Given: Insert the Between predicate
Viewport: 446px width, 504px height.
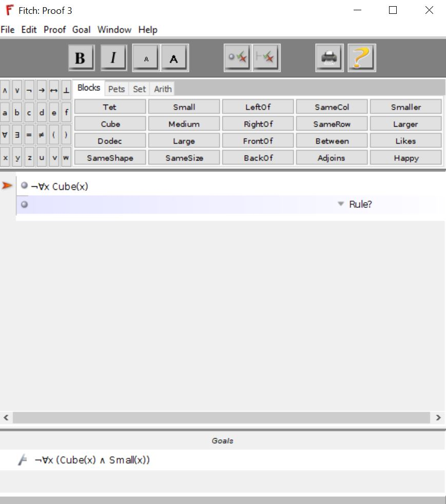Looking at the screenshot, I should (x=332, y=141).
